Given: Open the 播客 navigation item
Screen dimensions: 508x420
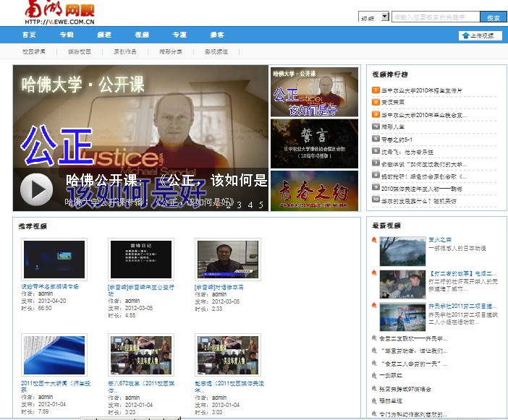Looking at the screenshot, I should pos(217,35).
